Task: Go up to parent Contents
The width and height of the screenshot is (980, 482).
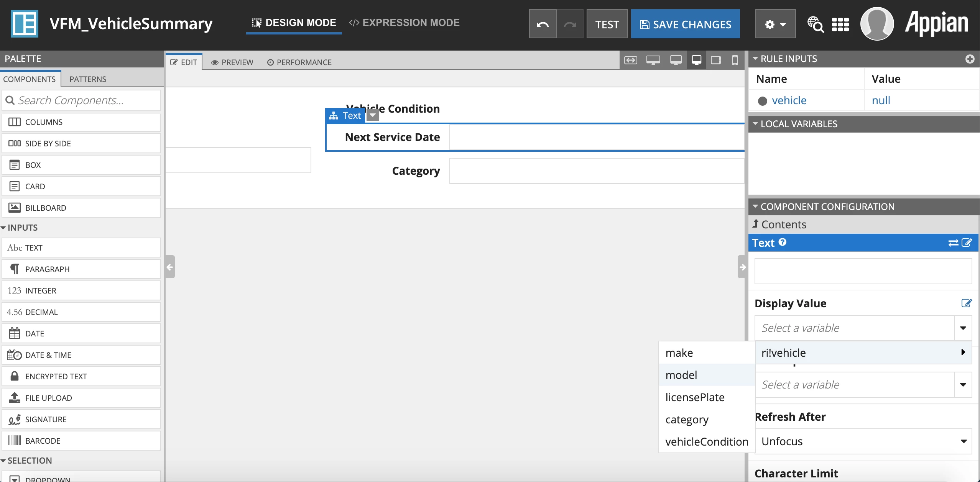Action: 779,225
